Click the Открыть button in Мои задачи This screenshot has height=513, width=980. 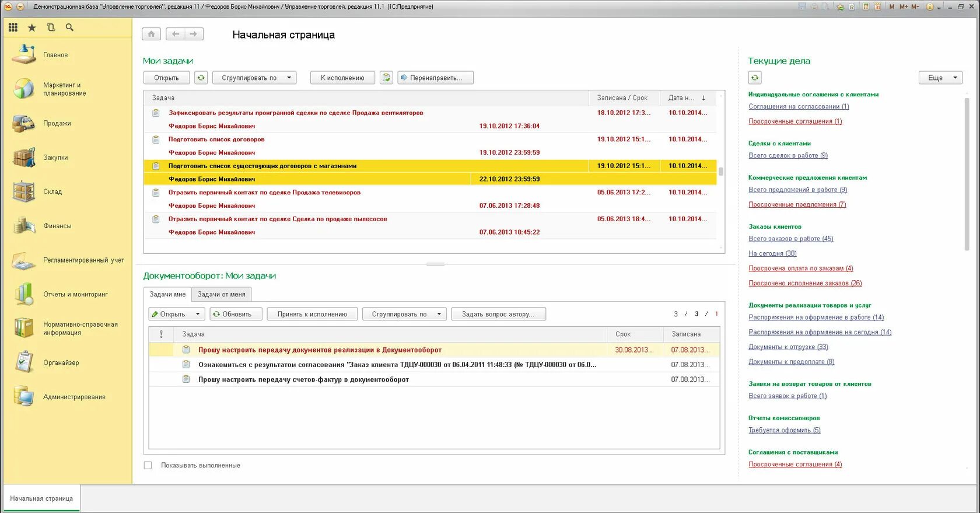[x=167, y=78]
